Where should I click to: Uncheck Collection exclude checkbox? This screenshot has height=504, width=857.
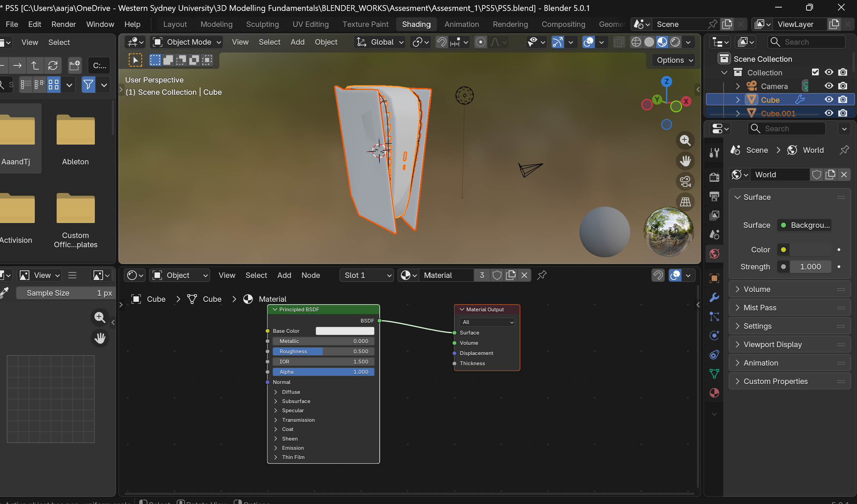pos(815,72)
